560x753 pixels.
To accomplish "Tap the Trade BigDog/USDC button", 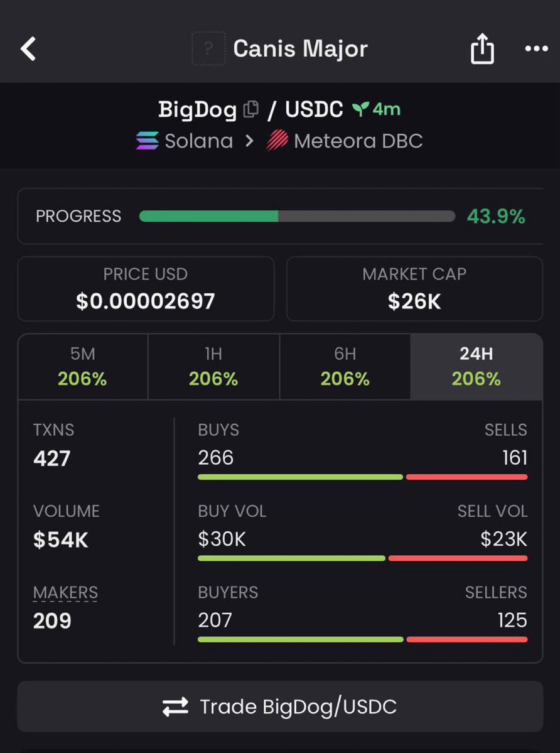I will 280,707.
